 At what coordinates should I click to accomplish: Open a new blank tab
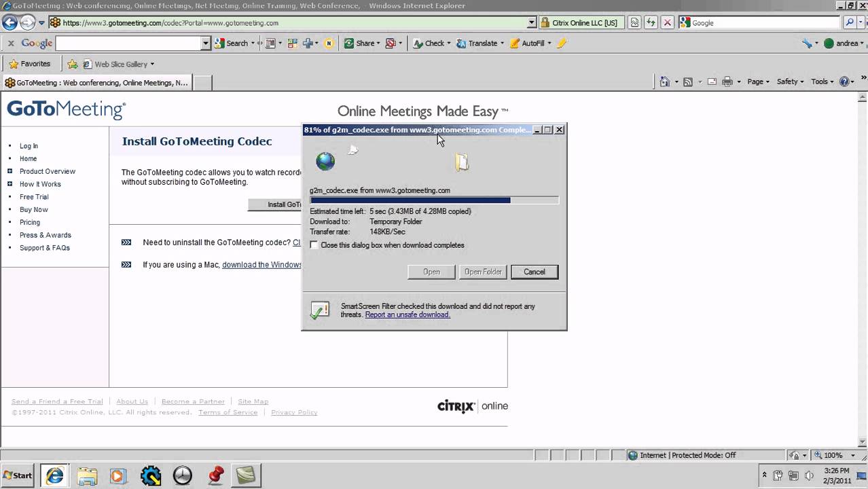(x=202, y=83)
